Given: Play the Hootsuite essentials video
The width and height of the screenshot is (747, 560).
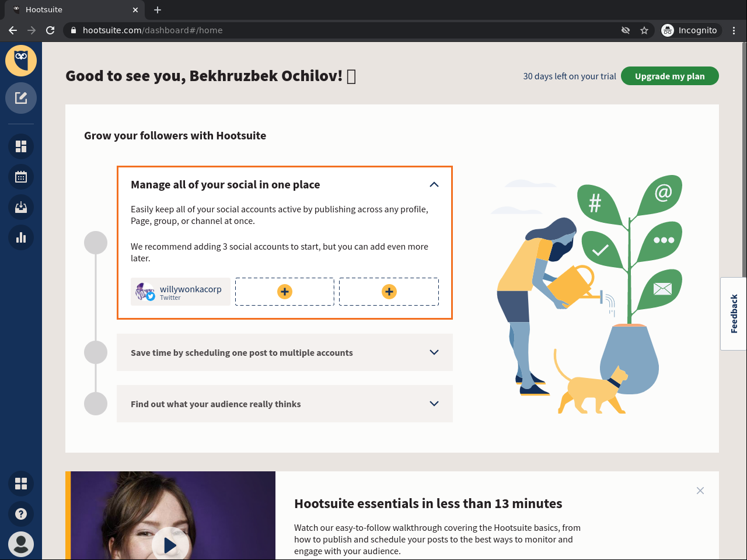Looking at the screenshot, I should pos(170,545).
